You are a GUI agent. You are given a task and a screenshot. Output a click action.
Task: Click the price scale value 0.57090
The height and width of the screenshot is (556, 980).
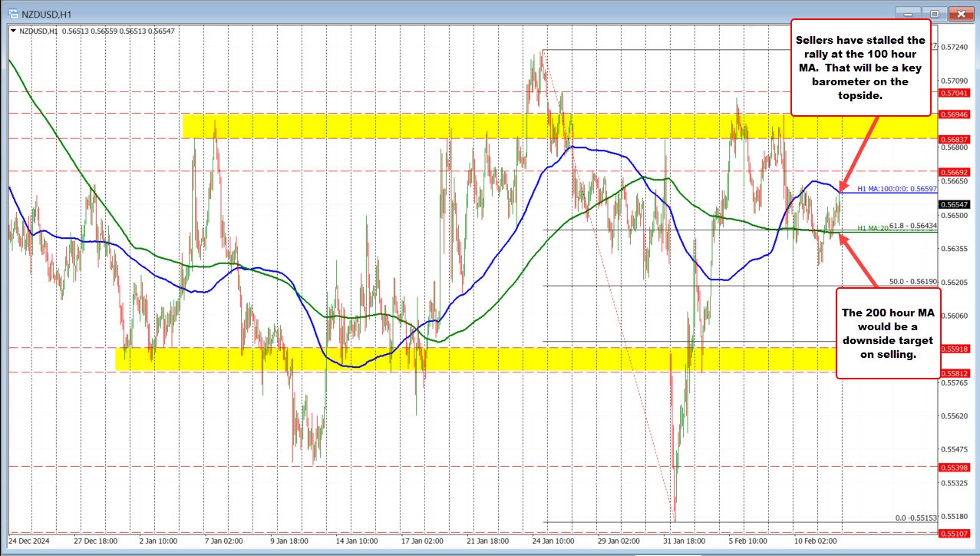(x=955, y=81)
